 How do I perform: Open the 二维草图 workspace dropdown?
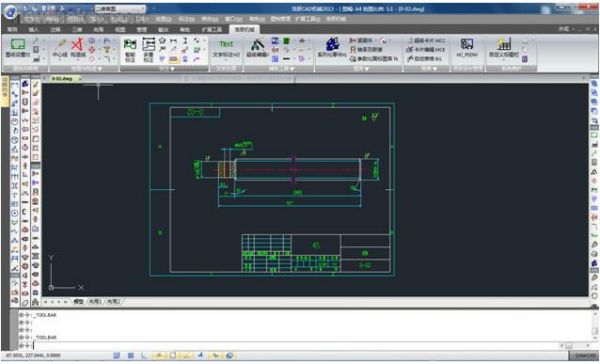[120, 8]
